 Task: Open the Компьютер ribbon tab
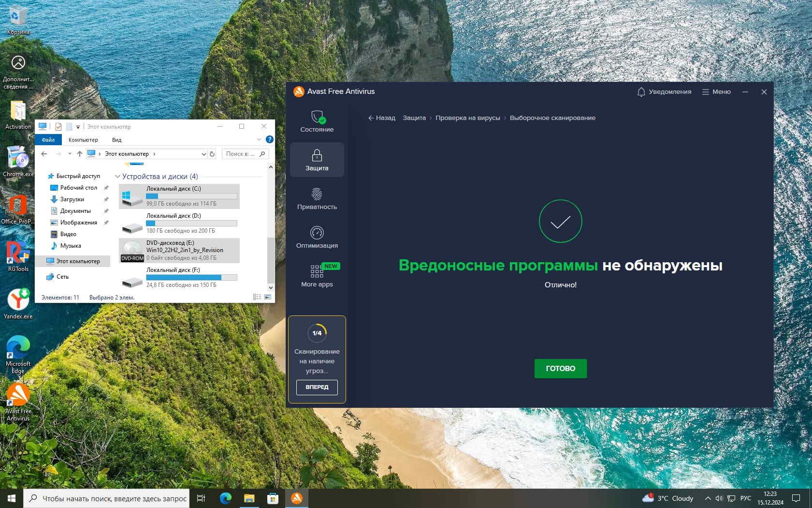(83, 140)
